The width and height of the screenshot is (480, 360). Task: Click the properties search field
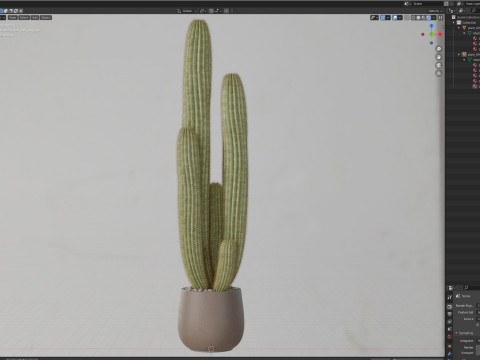point(472,288)
